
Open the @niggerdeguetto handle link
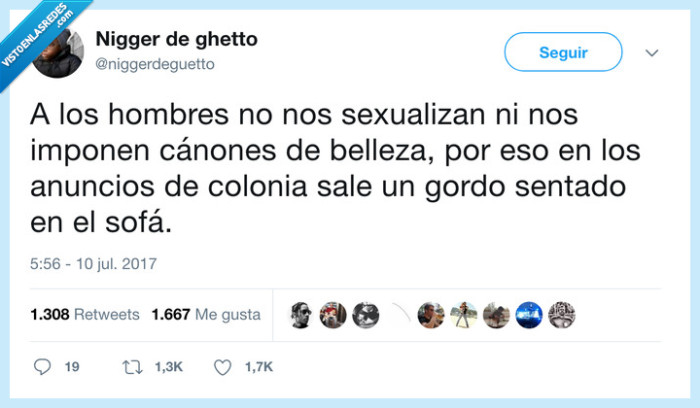coord(155,64)
